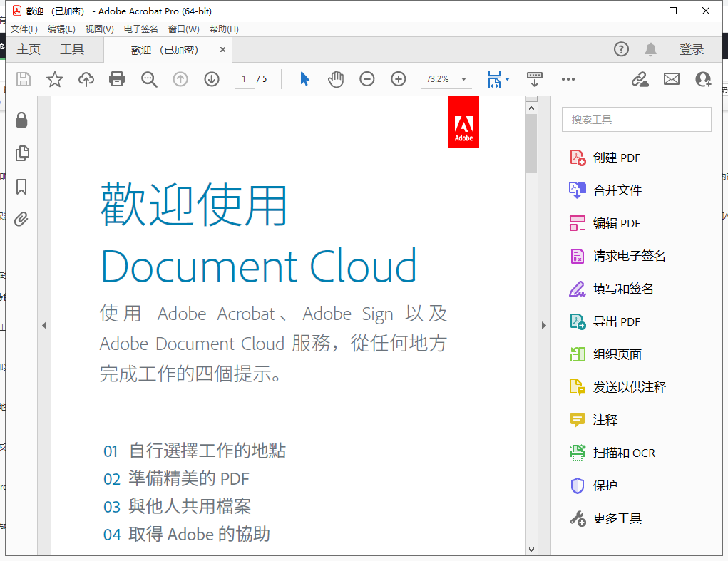The width and height of the screenshot is (728, 561).
Task: Click the '04 取得 Adobe 的協助' link
Action: point(187,534)
